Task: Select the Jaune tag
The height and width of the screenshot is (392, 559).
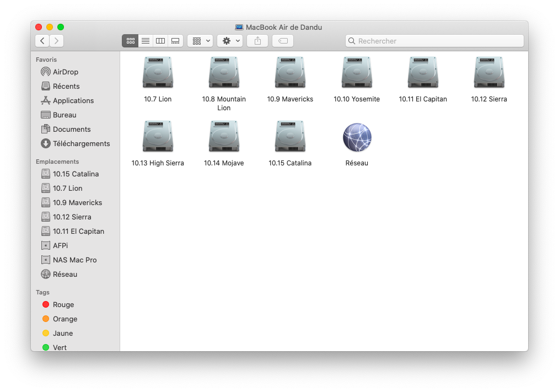Action: (x=57, y=333)
